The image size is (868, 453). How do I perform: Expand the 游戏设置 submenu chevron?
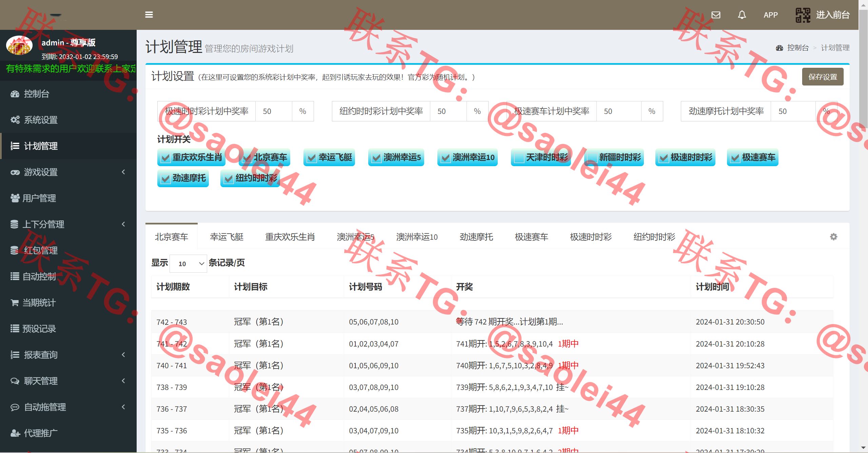123,172
